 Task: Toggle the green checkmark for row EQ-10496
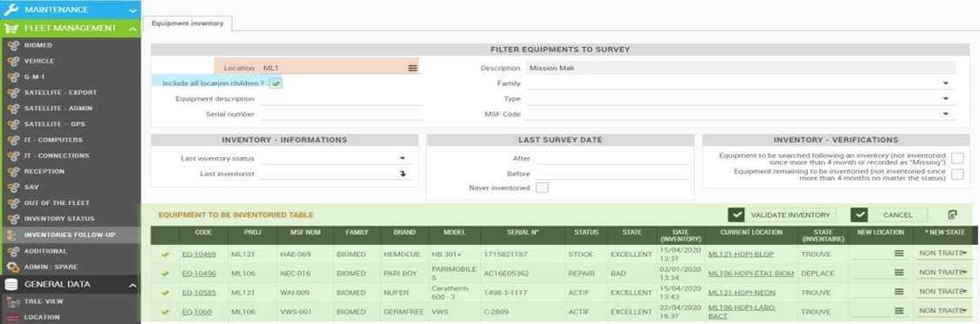click(165, 274)
